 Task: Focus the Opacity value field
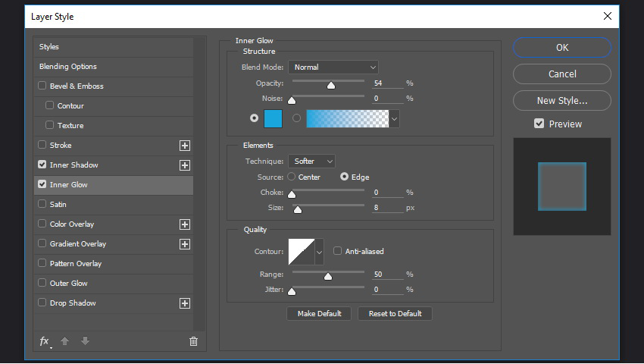[388, 83]
